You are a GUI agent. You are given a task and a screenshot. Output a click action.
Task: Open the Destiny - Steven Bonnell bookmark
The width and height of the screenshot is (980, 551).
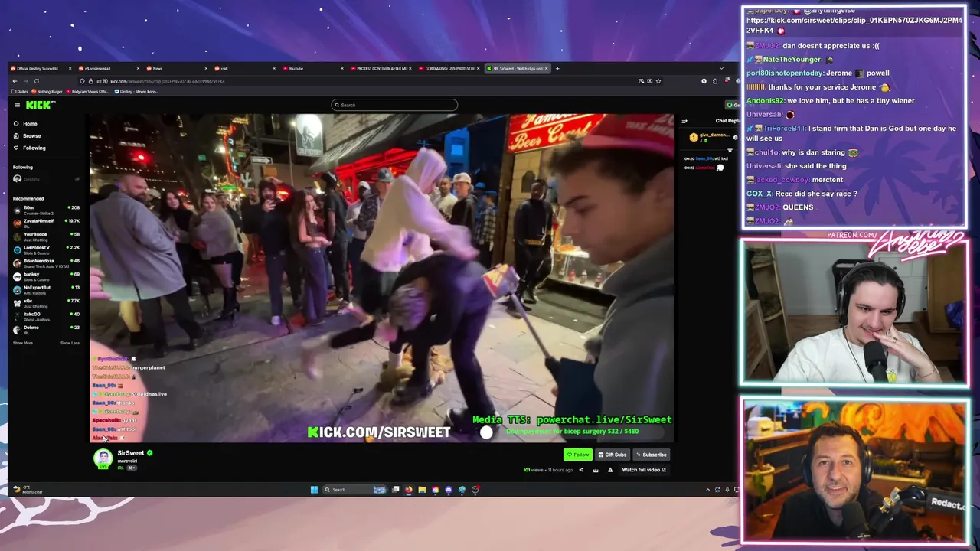pyautogui.click(x=136, y=91)
